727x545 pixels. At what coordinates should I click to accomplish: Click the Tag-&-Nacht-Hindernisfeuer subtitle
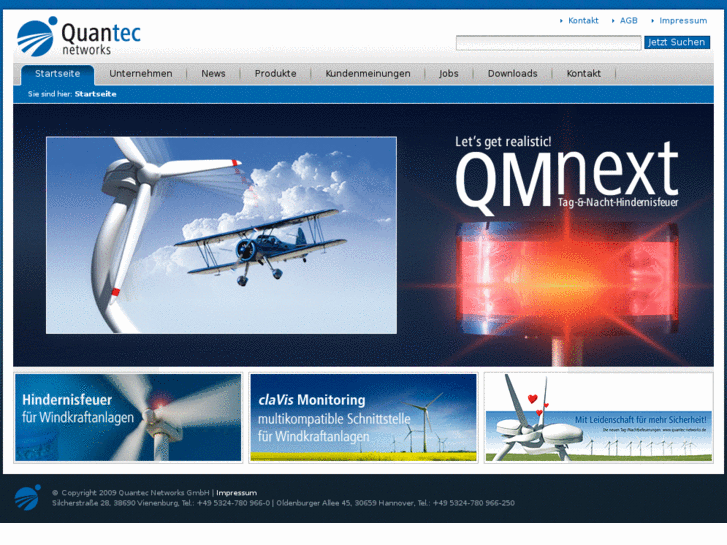click(618, 202)
